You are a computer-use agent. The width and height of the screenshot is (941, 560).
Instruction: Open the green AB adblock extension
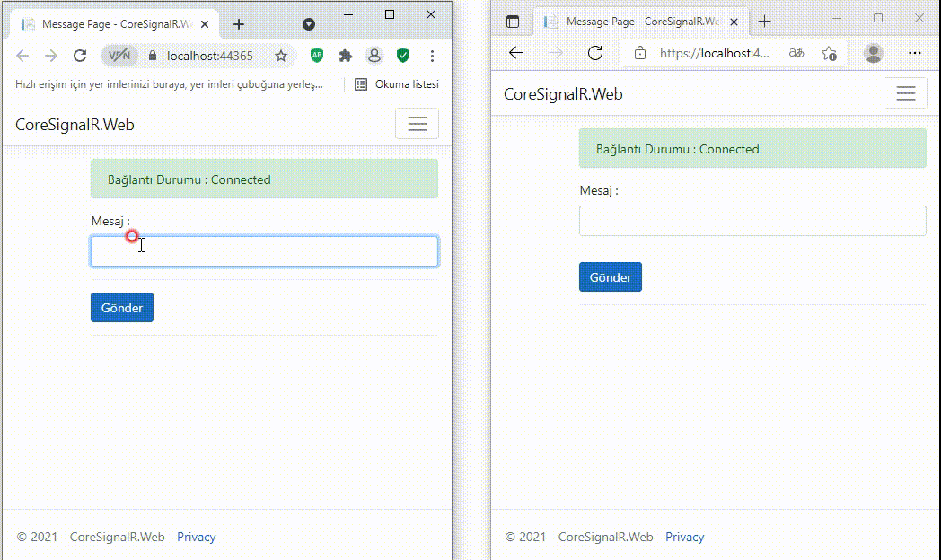pyautogui.click(x=317, y=56)
